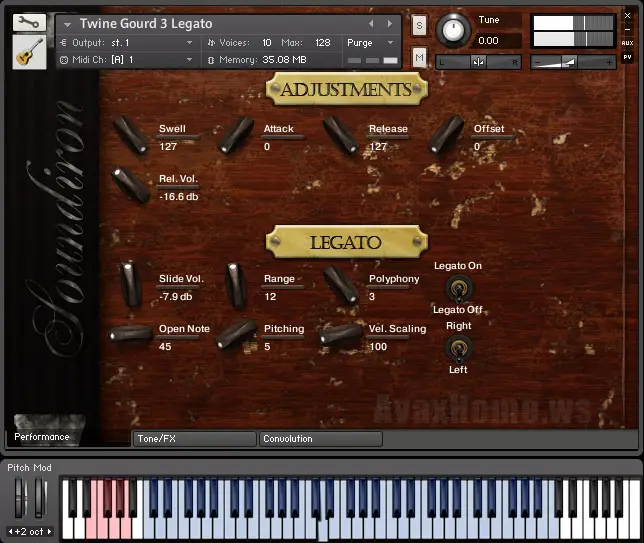The width and height of the screenshot is (644, 543).
Task: Click the Twine Gourd 3 Legato title
Action: 146,24
